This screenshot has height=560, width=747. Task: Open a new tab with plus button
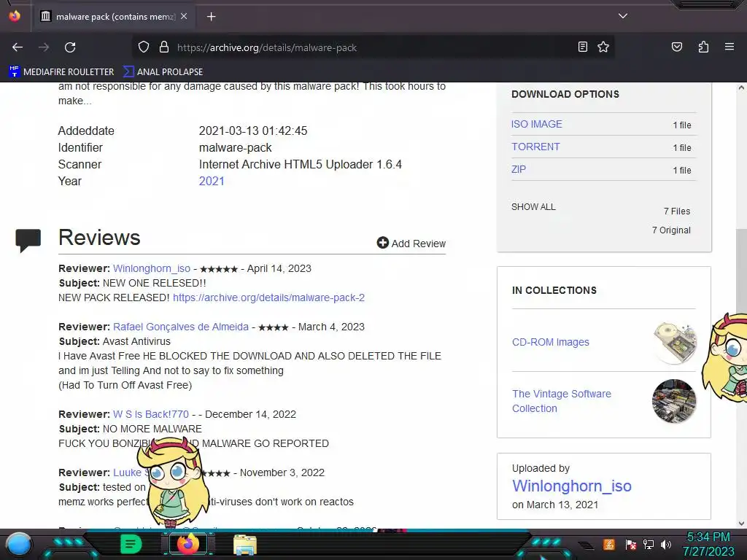(x=211, y=17)
